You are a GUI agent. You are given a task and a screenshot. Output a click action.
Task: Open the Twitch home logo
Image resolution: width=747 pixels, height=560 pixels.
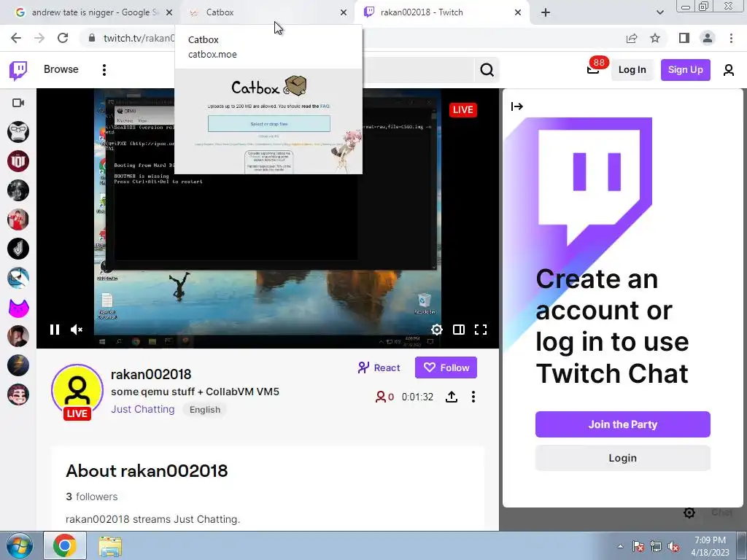coord(18,70)
